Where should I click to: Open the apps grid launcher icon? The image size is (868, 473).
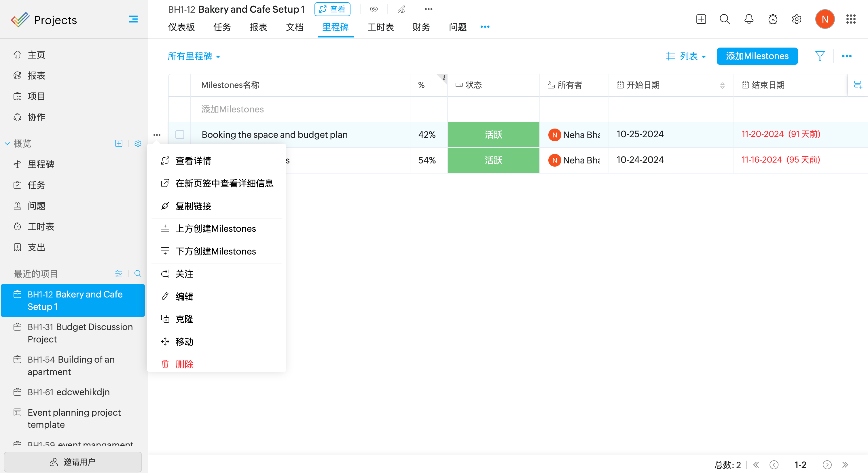tap(850, 19)
